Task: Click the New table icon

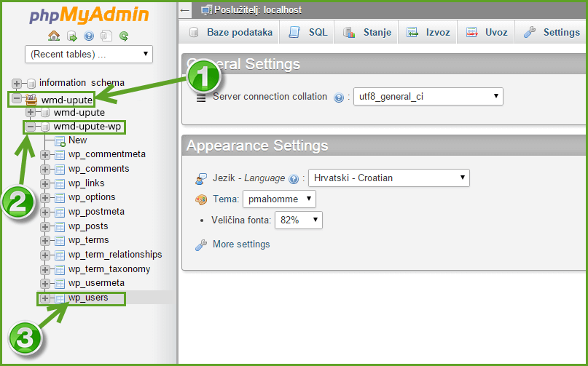Action: (x=60, y=141)
